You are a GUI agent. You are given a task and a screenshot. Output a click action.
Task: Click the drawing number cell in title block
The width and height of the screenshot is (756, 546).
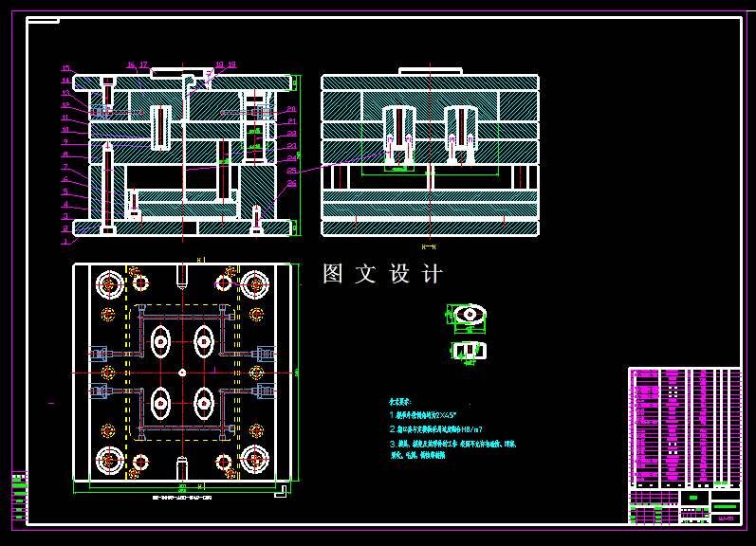pyautogui.click(x=726, y=519)
